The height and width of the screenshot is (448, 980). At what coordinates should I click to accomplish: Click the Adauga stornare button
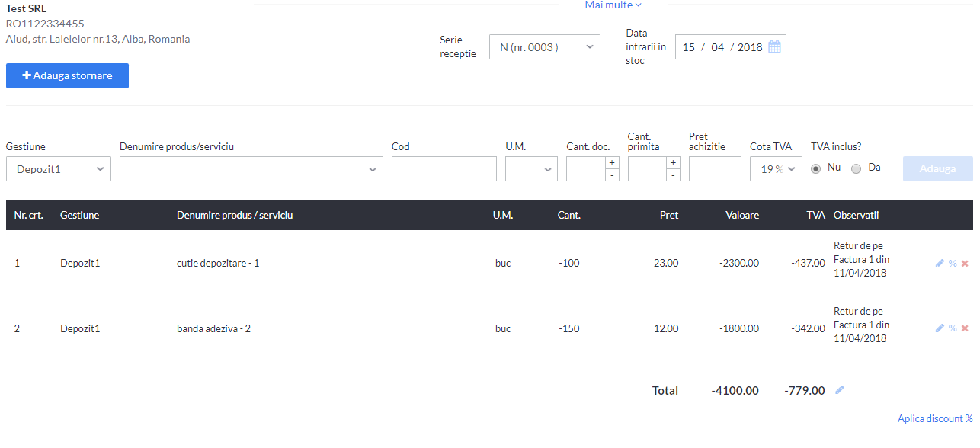pos(67,75)
